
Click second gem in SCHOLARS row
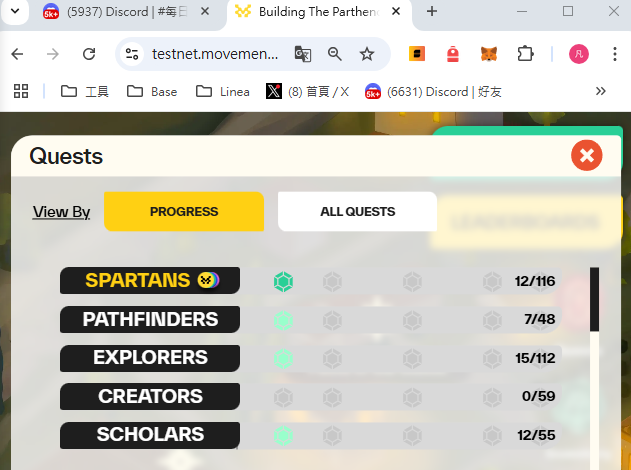[x=332, y=436]
